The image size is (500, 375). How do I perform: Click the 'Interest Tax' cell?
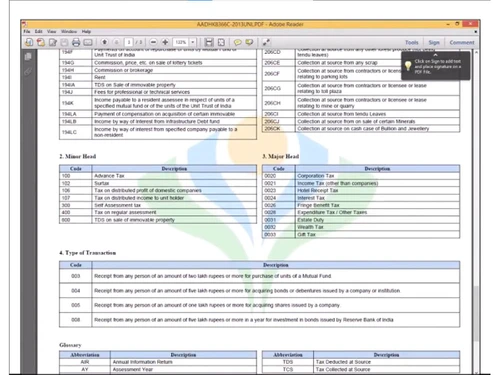(x=377, y=198)
